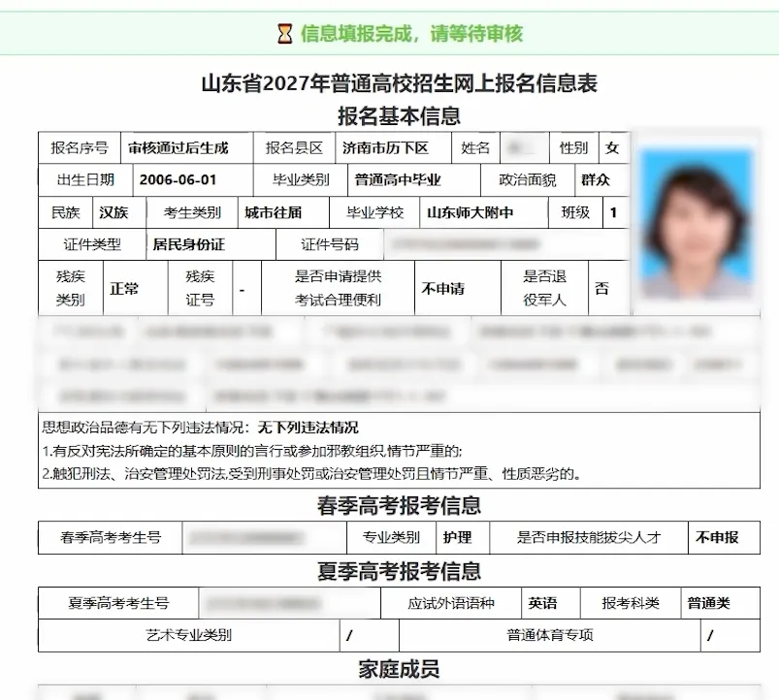Click the label 报名县区
Screen dimensions: 779x700
pos(294,148)
